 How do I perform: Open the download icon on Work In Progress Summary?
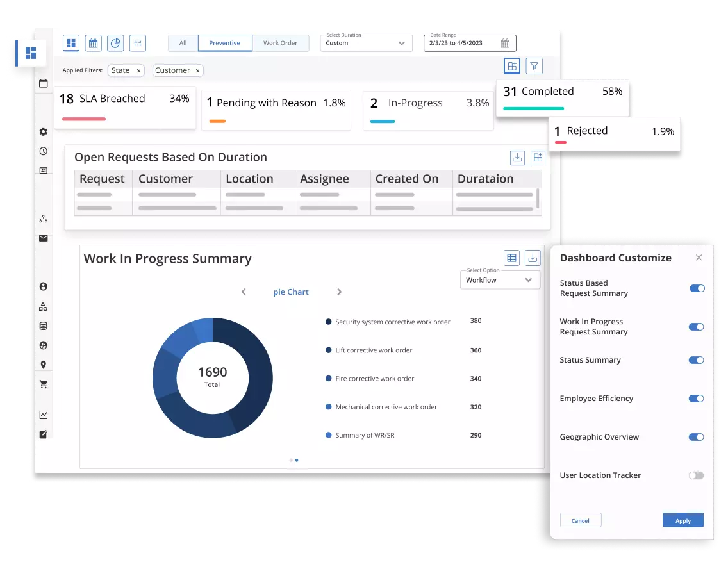(533, 258)
